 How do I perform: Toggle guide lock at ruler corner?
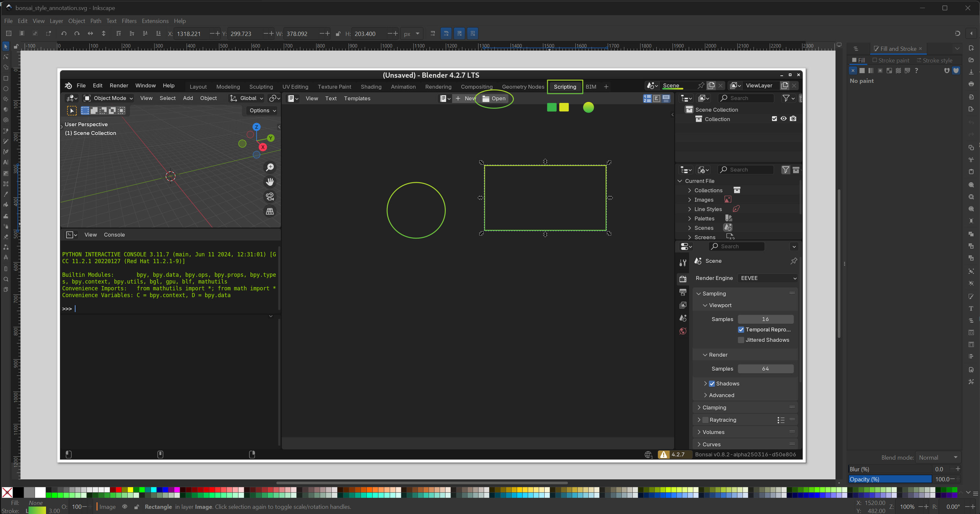(x=16, y=46)
